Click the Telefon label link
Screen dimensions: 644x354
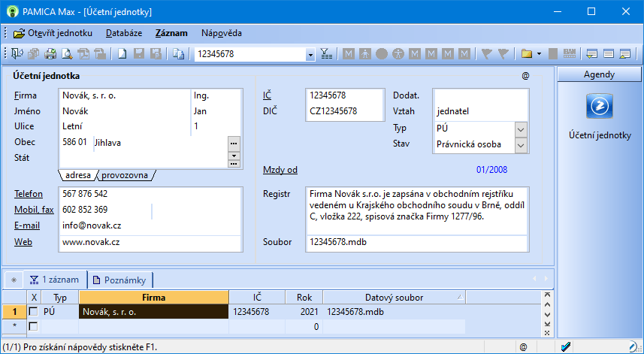pyautogui.click(x=29, y=193)
